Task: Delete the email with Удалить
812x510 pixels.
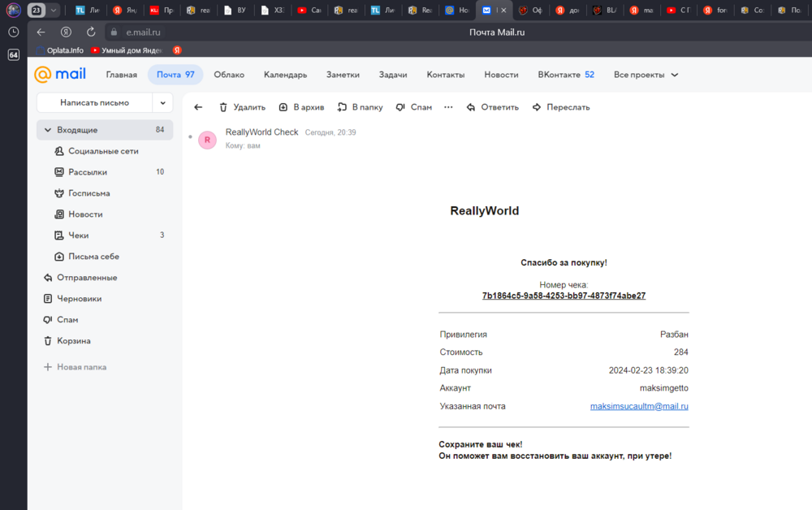Action: pyautogui.click(x=242, y=107)
